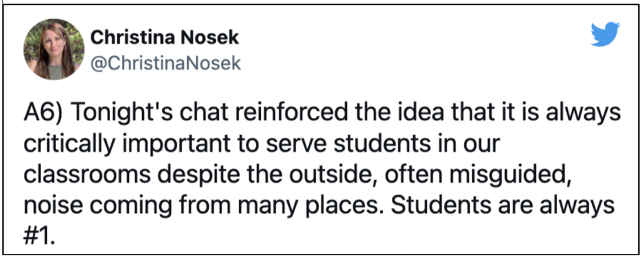Open Christina Nosek's profile photo
644x264 pixels.
54,49
